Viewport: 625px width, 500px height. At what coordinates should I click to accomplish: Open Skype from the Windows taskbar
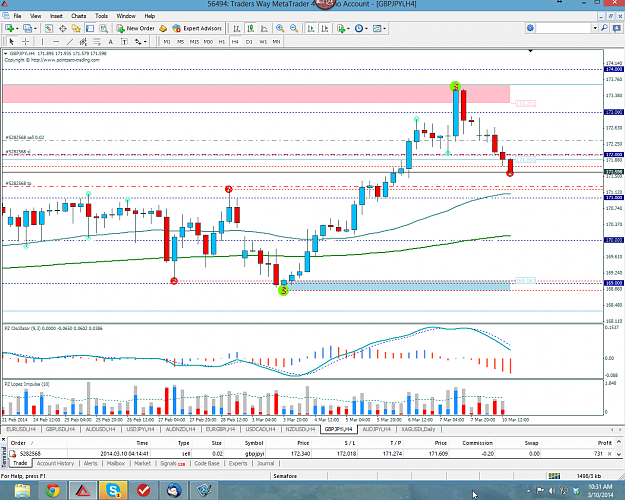pos(114,490)
